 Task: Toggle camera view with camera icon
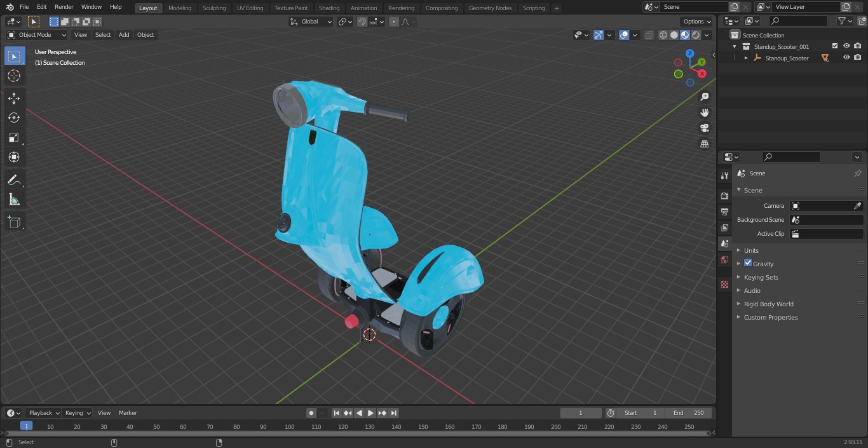704,128
